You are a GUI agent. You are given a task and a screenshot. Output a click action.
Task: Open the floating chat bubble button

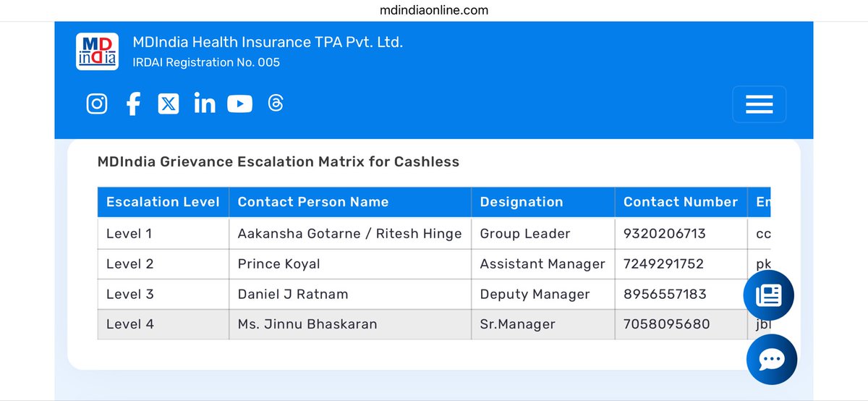click(772, 360)
